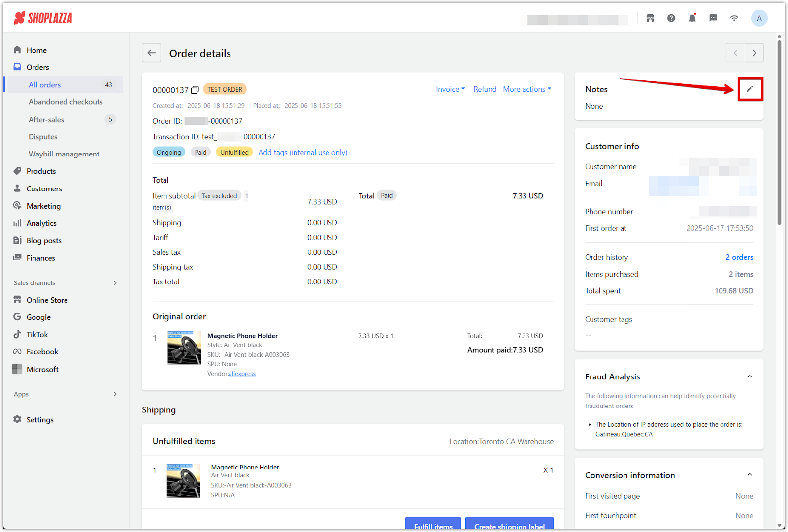Click the TEST ORDER badge
This screenshot has height=532, width=788.
pos(225,90)
